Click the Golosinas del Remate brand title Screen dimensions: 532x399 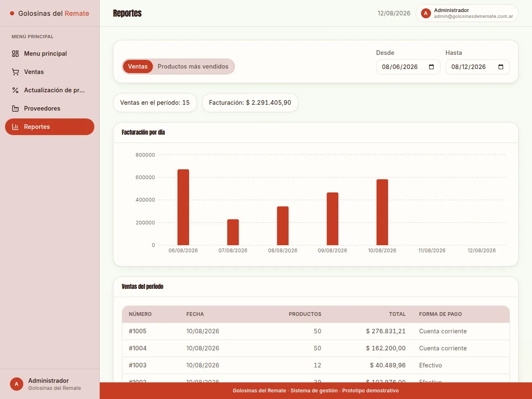54,13
